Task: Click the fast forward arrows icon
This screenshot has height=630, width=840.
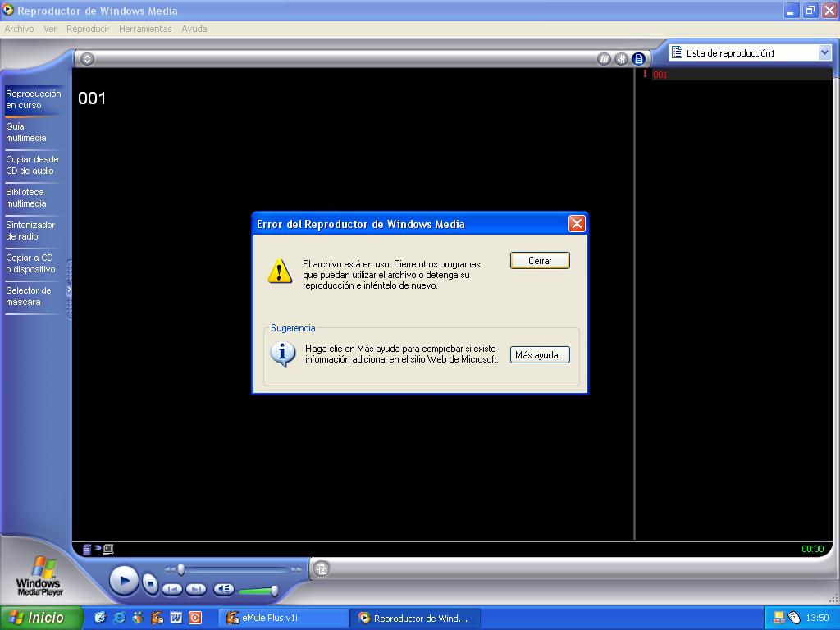Action: tap(296, 570)
